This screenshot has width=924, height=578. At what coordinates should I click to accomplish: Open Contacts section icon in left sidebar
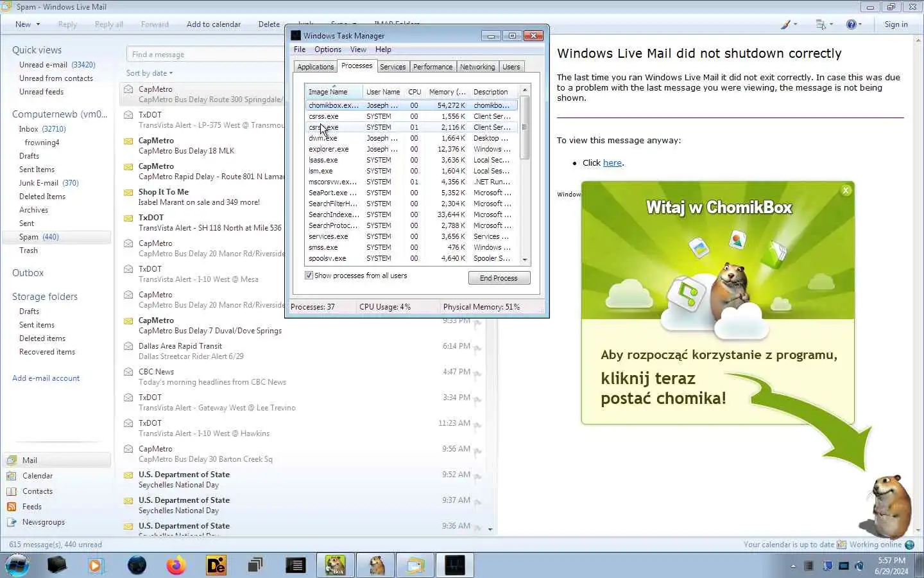[12, 491]
